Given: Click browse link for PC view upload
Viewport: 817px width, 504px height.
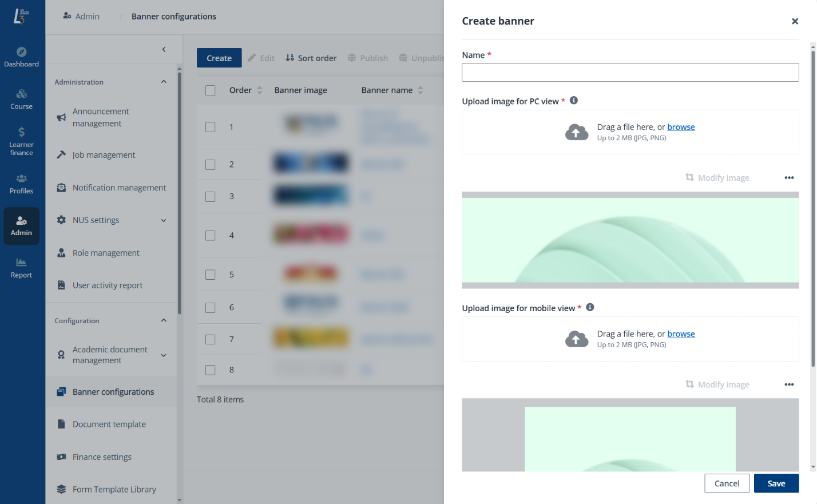Looking at the screenshot, I should (x=681, y=127).
